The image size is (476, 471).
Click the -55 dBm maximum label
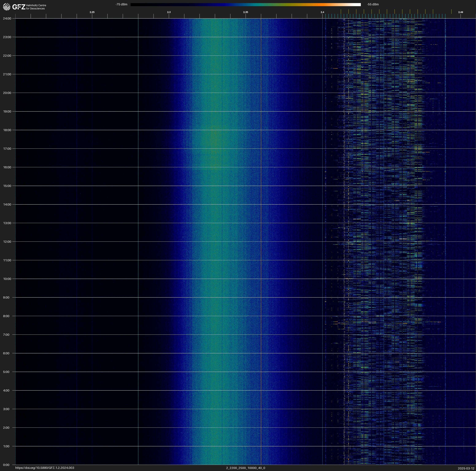373,4
